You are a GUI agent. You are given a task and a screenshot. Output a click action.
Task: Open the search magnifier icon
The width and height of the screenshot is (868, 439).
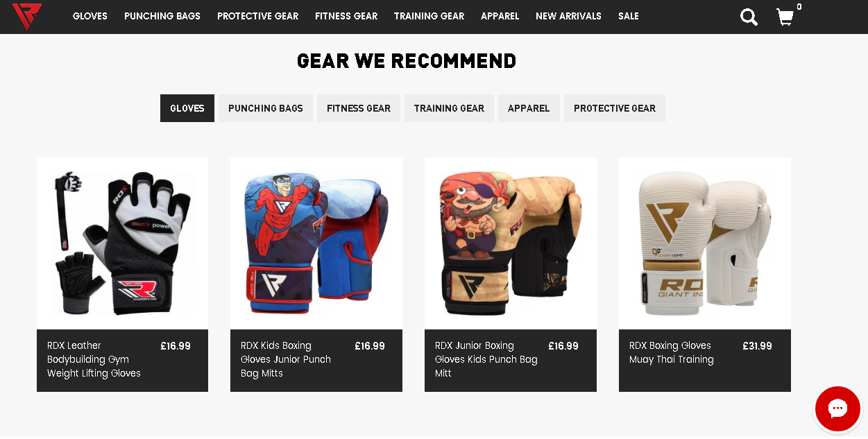(x=749, y=17)
